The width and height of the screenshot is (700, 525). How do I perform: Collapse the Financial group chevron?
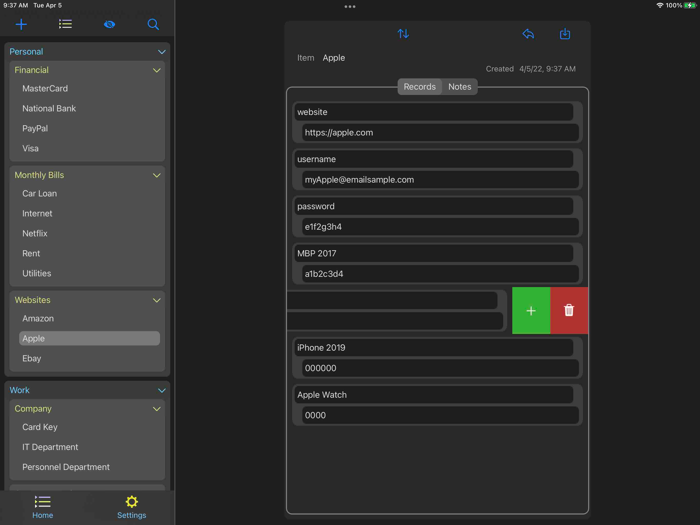(157, 70)
